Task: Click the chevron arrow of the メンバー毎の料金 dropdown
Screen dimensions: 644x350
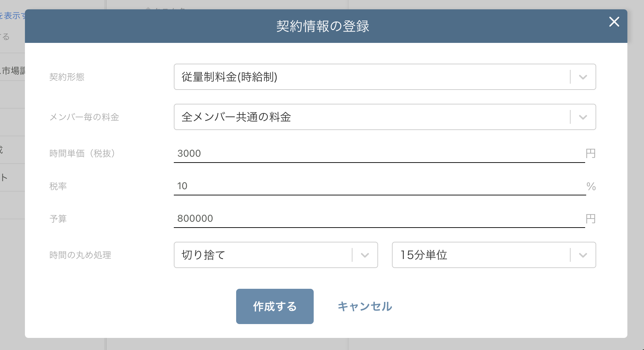Action: click(x=583, y=117)
